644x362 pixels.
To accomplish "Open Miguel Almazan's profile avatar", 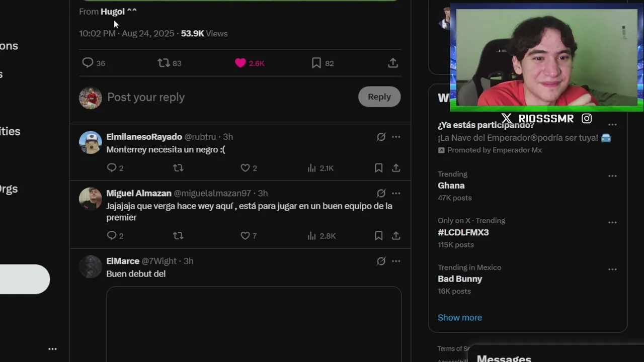I will [x=91, y=199].
